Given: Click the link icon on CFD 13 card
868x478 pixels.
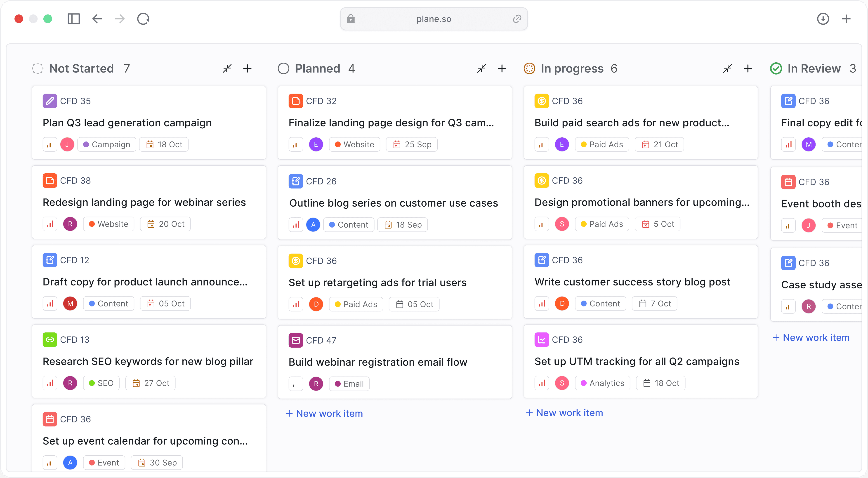Looking at the screenshot, I should pos(50,339).
